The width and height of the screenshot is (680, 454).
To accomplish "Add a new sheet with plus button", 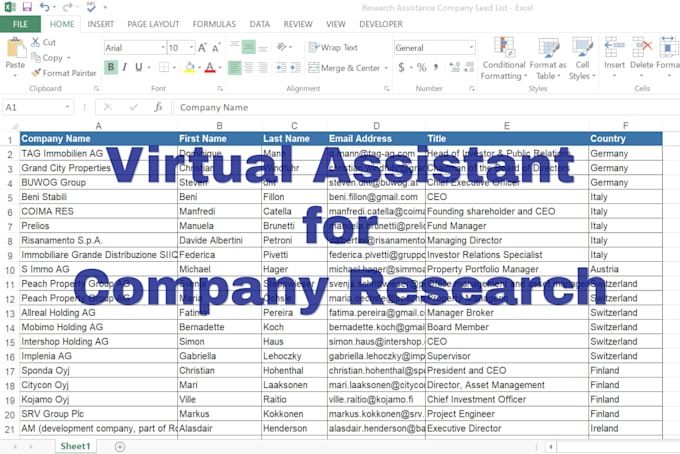I will (120, 447).
